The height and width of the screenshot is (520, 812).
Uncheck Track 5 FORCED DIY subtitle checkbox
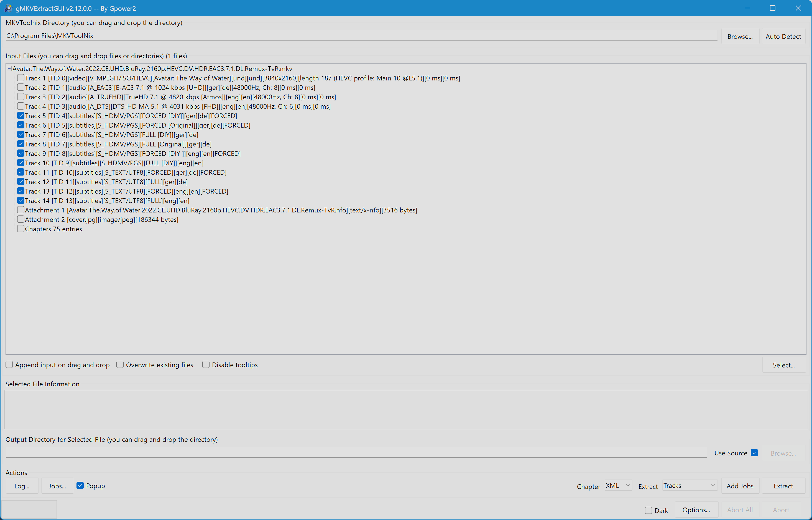tap(21, 116)
